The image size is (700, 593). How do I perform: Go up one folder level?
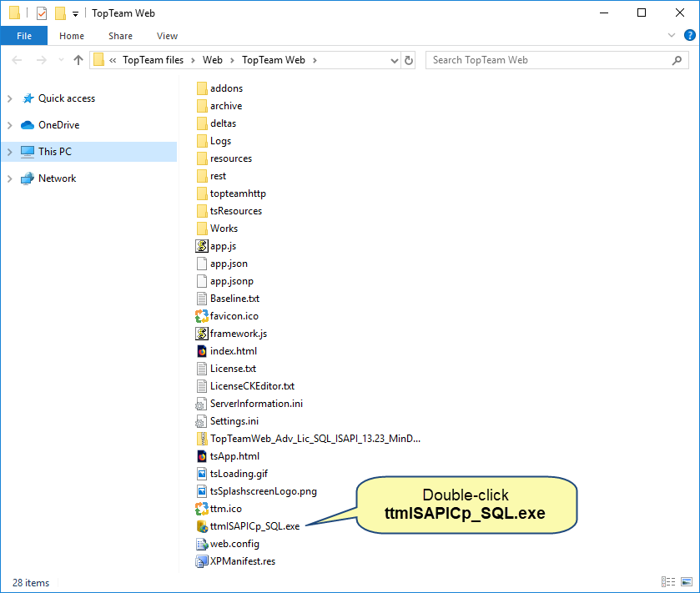(x=78, y=60)
